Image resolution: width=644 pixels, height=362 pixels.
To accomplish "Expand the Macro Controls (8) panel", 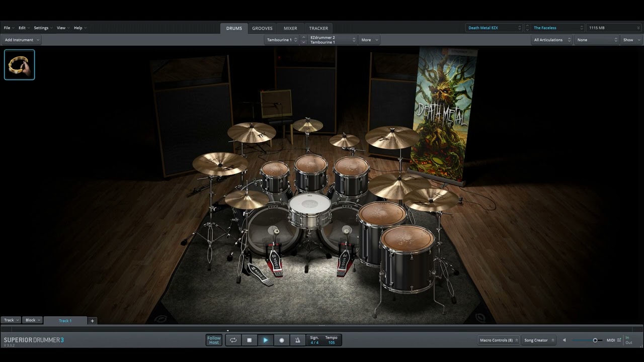I will coord(499,340).
